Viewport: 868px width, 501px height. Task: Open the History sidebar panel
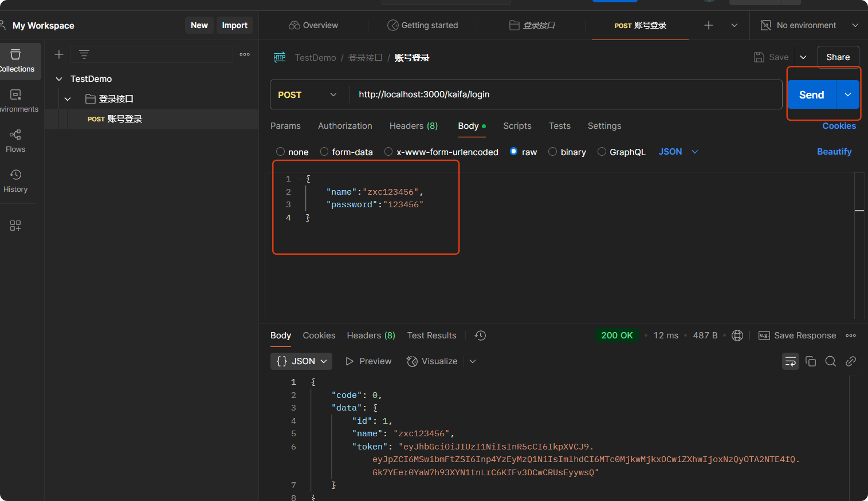pyautogui.click(x=15, y=181)
